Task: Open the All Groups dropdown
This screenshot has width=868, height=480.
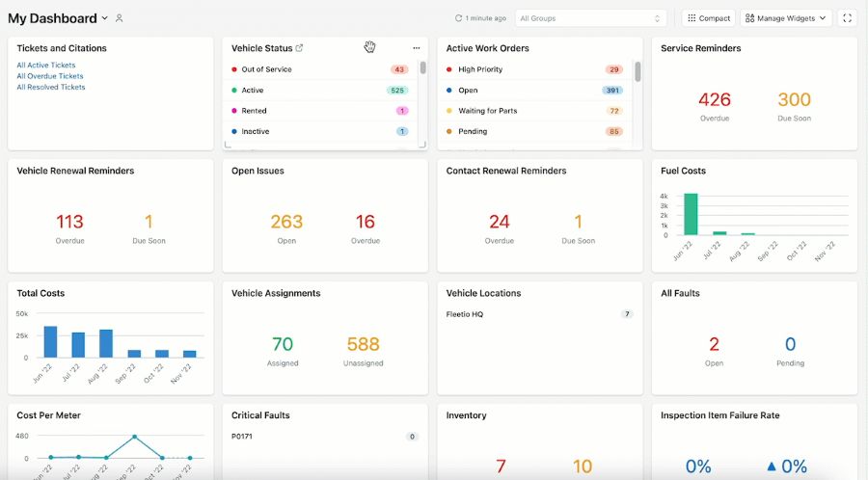Action: click(590, 18)
